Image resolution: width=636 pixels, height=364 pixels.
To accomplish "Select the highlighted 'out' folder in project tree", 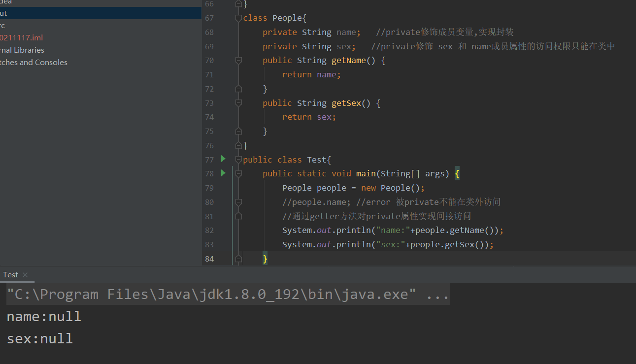I will (100, 13).
